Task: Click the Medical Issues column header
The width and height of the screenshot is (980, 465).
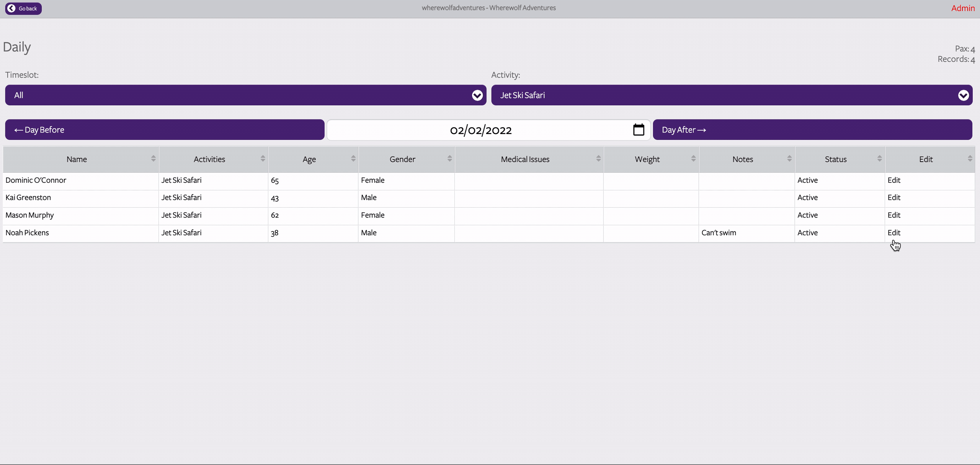Action: 529,159
